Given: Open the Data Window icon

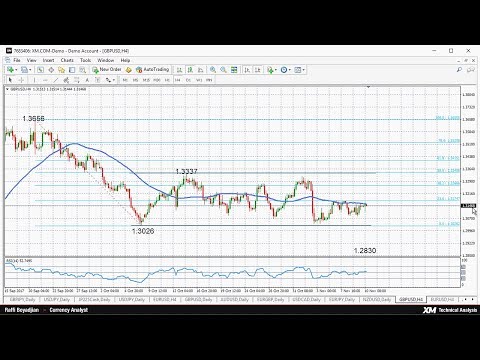Looking at the screenshot, I should [x=51, y=70].
